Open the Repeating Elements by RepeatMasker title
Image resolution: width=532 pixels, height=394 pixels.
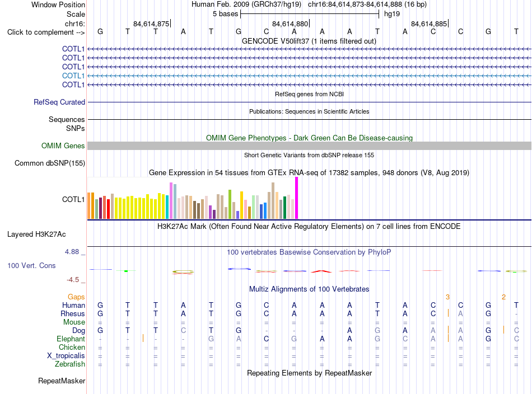[309, 373]
